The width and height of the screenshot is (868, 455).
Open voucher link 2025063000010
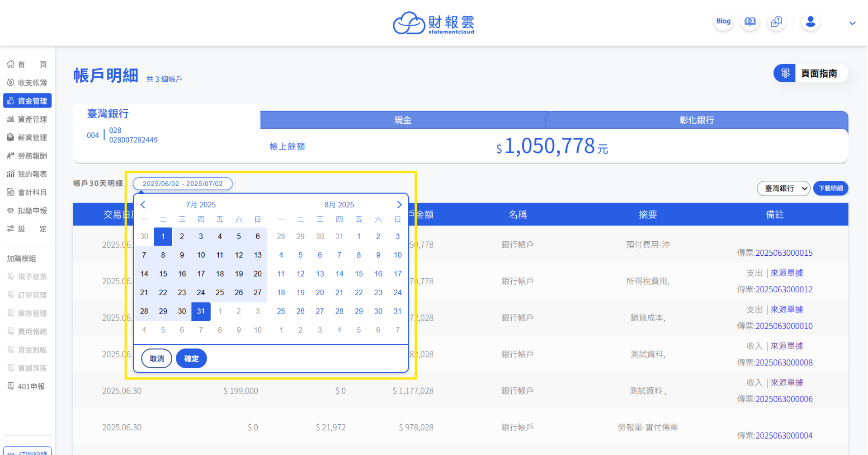pos(784,326)
